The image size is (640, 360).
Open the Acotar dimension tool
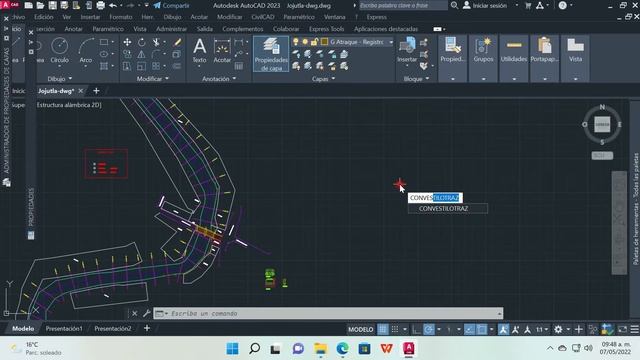coord(222,50)
